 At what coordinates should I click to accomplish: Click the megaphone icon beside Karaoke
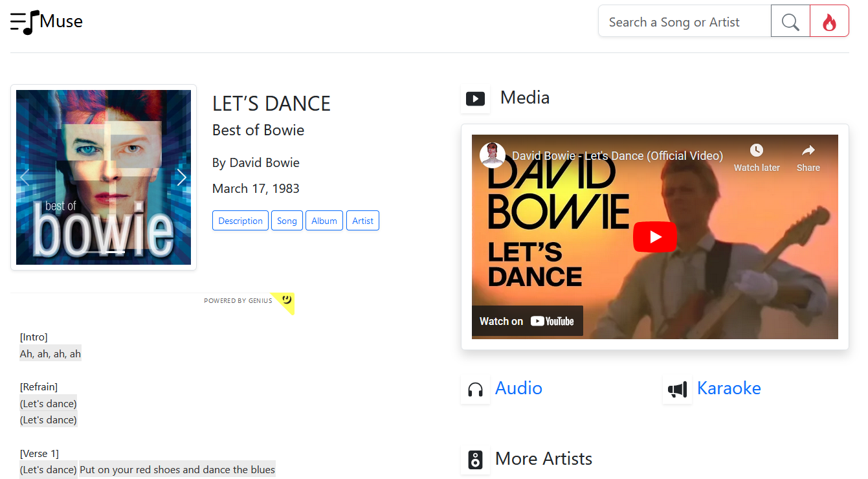677,389
